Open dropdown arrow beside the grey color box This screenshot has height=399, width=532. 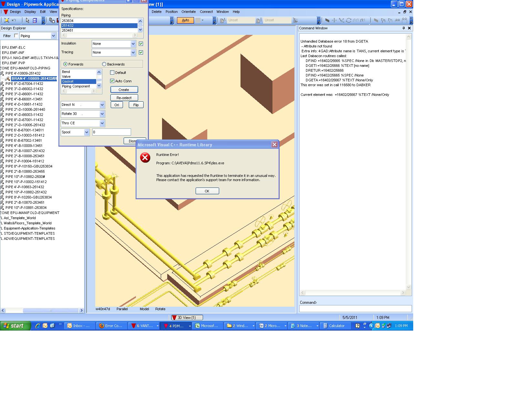(202, 20)
